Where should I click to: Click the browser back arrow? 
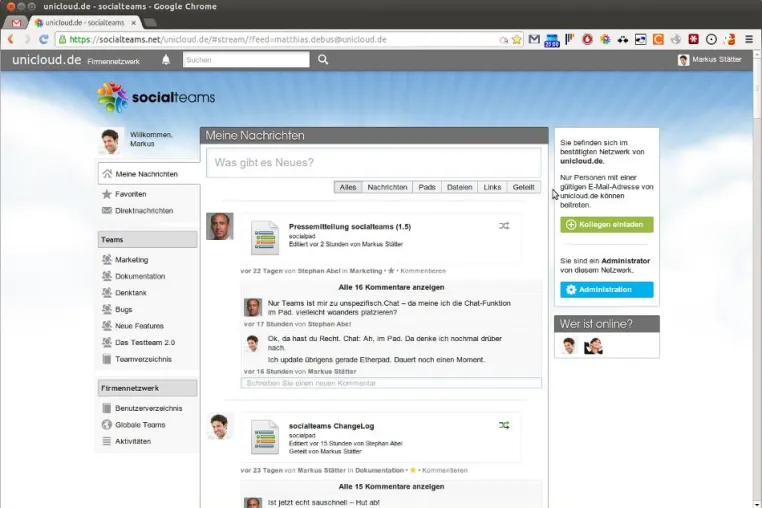11,39
